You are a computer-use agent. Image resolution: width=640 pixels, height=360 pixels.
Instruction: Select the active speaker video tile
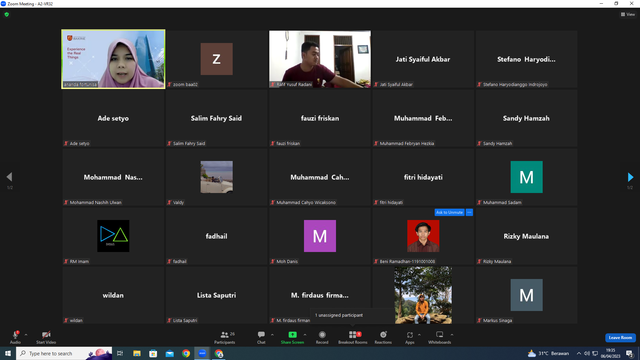tap(113, 59)
